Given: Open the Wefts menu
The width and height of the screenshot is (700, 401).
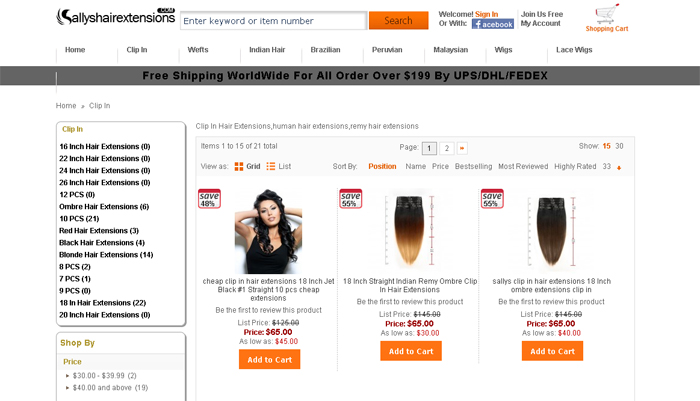Looking at the screenshot, I should point(198,50).
